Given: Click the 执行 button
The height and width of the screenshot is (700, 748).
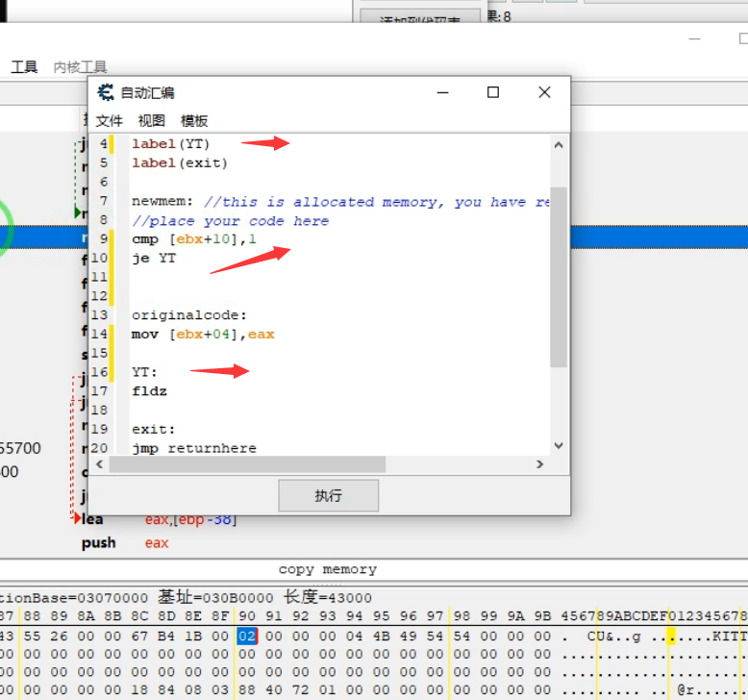Looking at the screenshot, I should 328,495.
